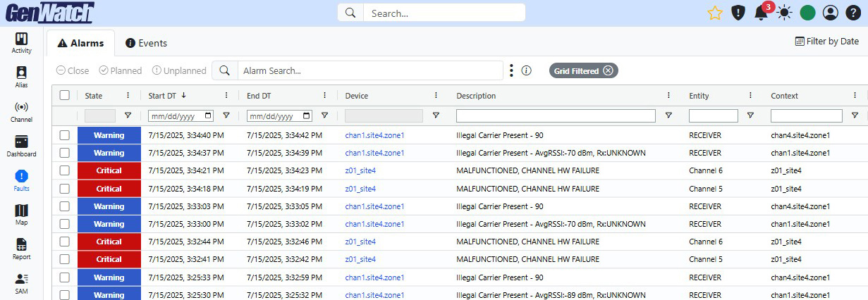Open the help question mark icon

click(x=853, y=13)
